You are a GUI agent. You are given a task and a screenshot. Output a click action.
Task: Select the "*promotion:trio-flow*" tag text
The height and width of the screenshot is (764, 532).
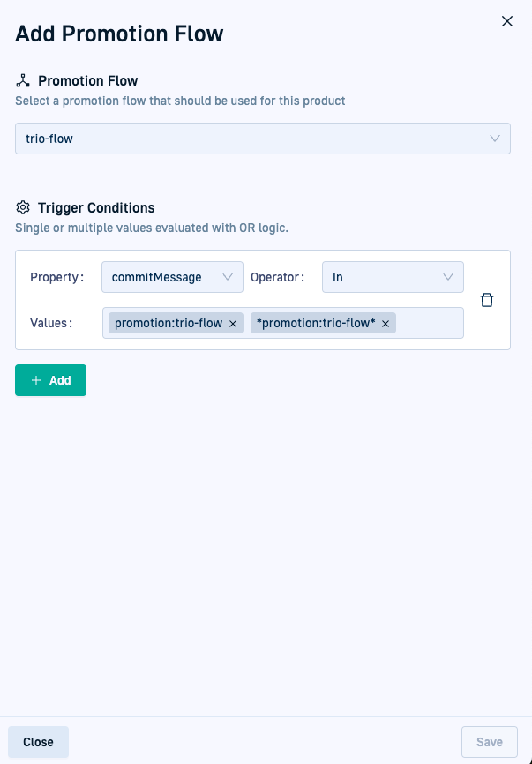click(x=316, y=324)
